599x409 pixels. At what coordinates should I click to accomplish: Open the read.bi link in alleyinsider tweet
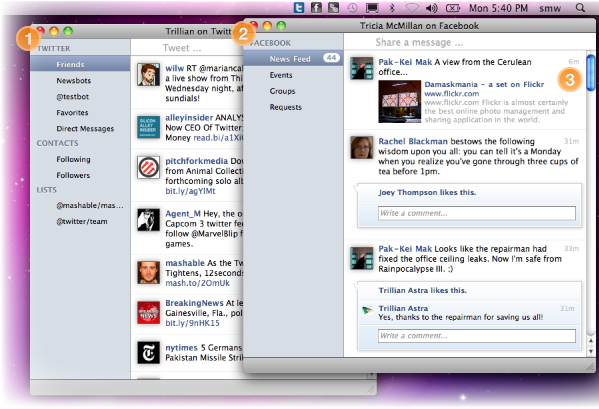click(218, 137)
